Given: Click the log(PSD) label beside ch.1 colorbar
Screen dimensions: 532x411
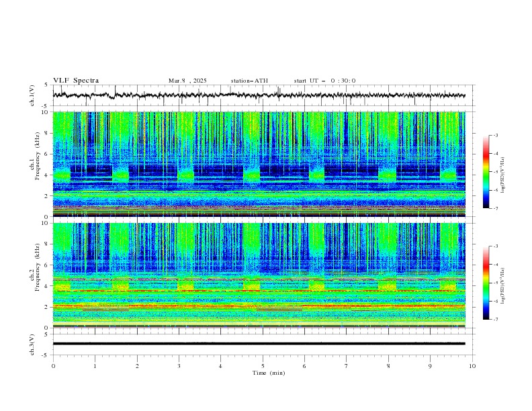Looking at the screenshot, I should tap(502, 175).
